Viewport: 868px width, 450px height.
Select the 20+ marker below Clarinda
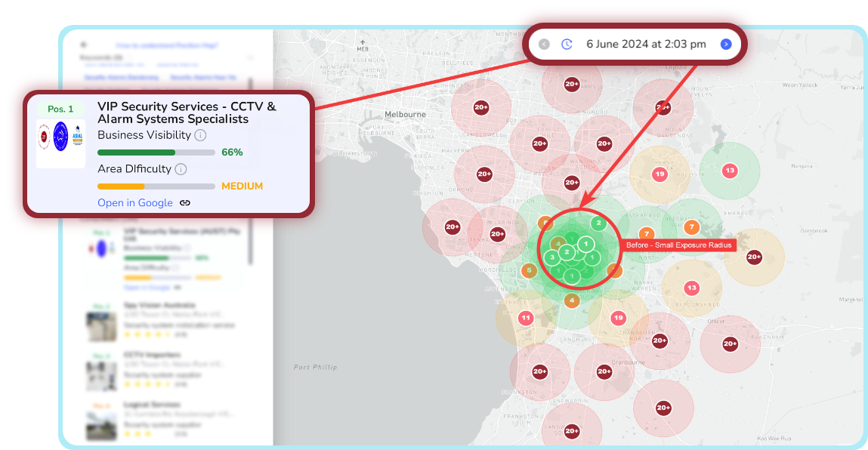[x=497, y=234]
